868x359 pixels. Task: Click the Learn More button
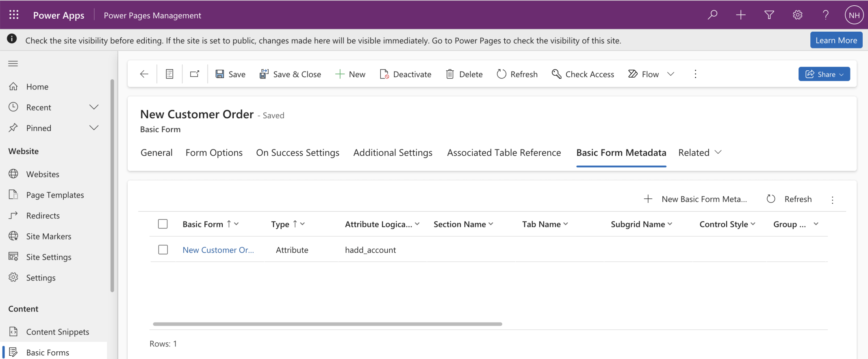[x=836, y=40]
